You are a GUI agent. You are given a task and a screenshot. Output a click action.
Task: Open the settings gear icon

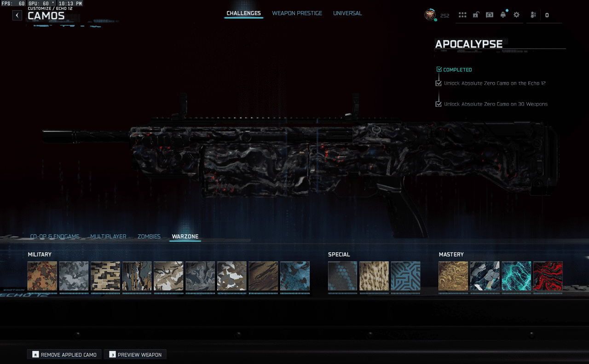tap(516, 15)
